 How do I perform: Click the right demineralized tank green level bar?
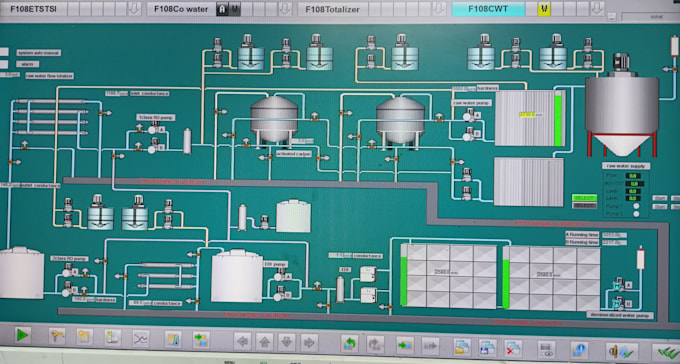pyautogui.click(x=506, y=284)
